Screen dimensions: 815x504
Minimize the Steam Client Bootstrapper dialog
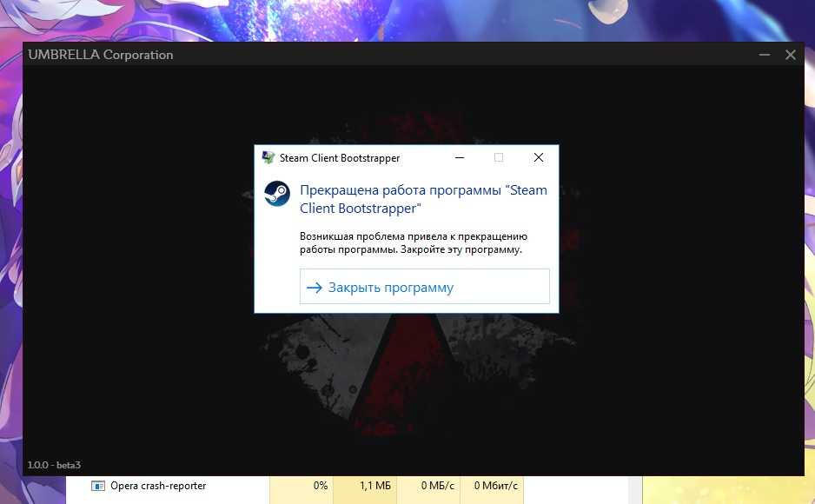pos(460,157)
